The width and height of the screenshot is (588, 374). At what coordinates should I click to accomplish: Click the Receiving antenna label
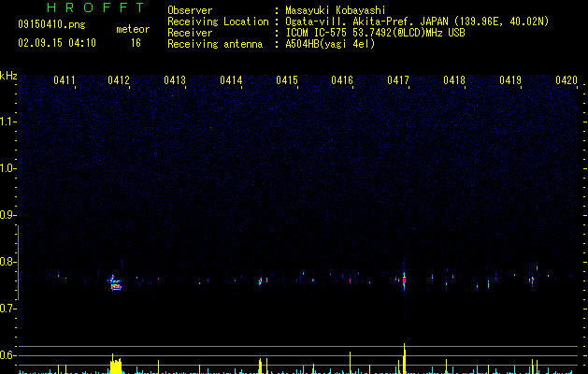tap(215, 44)
